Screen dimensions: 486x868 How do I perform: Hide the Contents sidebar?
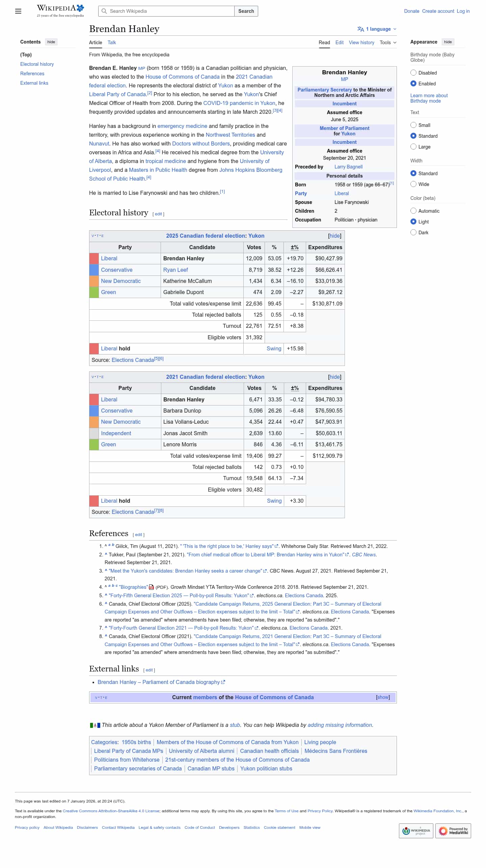pos(51,42)
